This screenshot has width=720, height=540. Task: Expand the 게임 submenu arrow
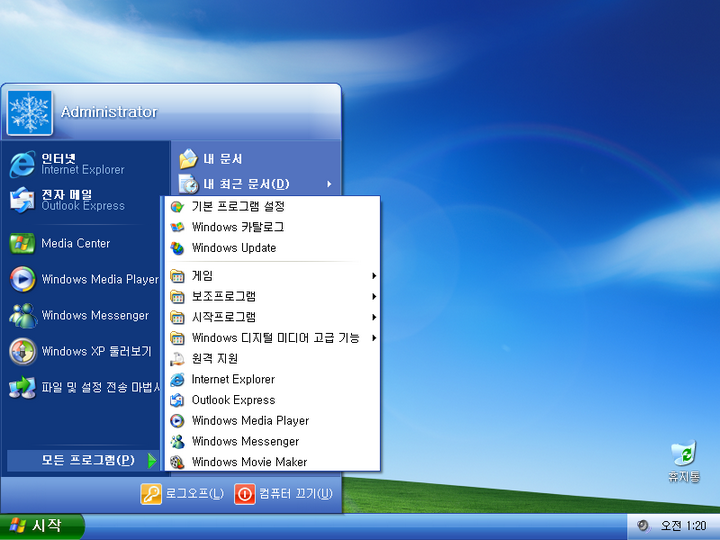click(x=374, y=276)
